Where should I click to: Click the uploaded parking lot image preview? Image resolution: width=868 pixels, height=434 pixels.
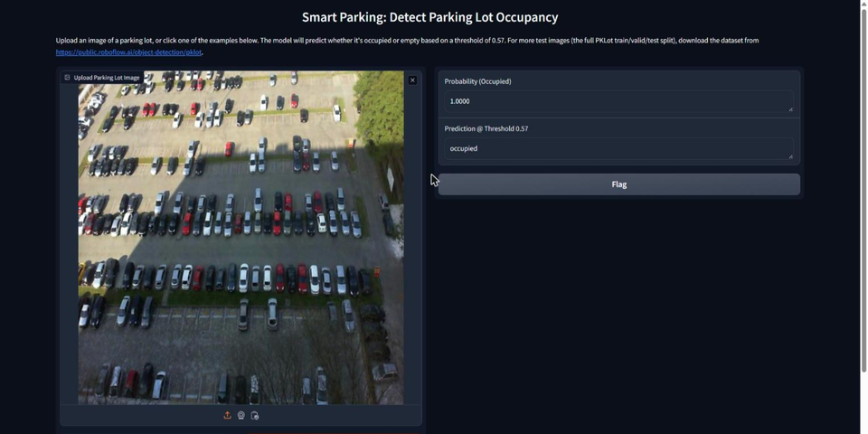pos(241,237)
